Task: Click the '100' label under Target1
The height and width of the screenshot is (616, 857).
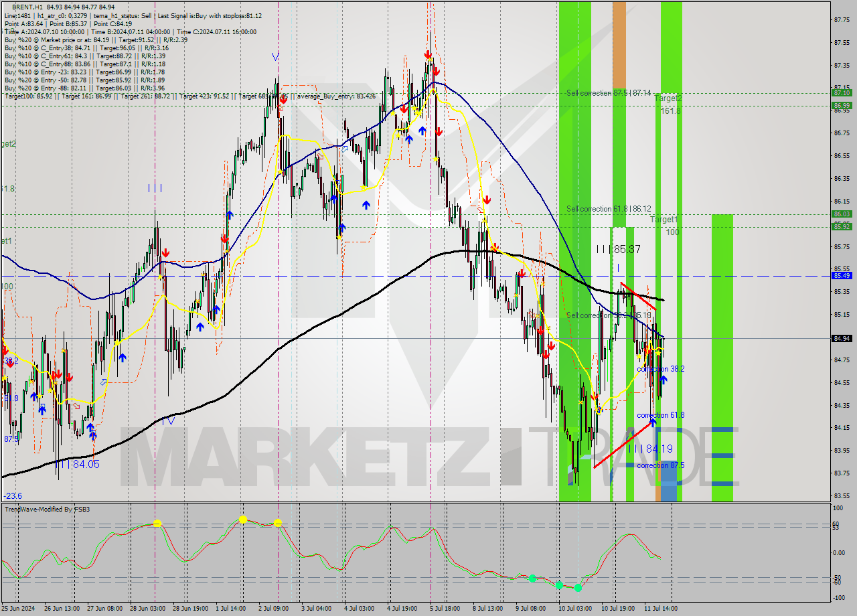Action: [x=672, y=232]
